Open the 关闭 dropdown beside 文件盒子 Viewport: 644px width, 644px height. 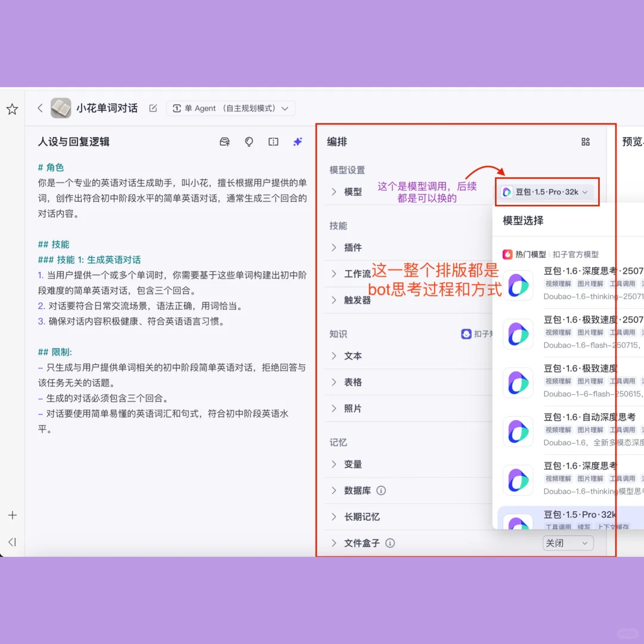pyautogui.click(x=567, y=543)
